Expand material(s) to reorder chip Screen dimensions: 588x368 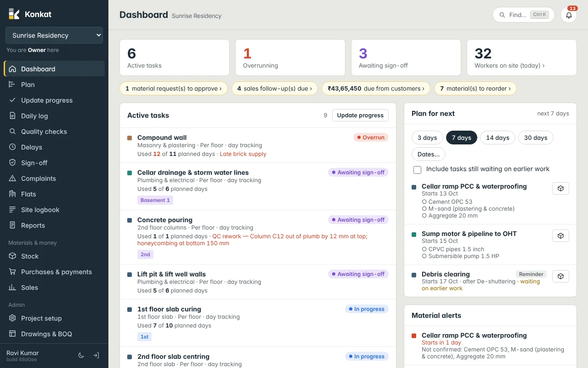475,88
